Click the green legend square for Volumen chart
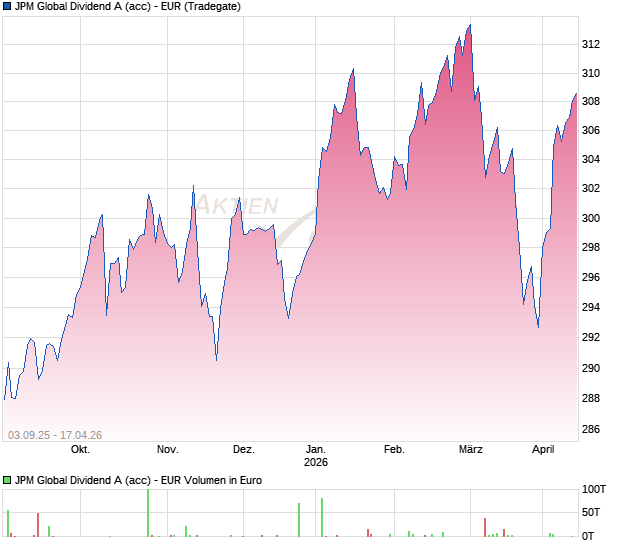Viewport: 620px width, 546px height. pos(7,480)
